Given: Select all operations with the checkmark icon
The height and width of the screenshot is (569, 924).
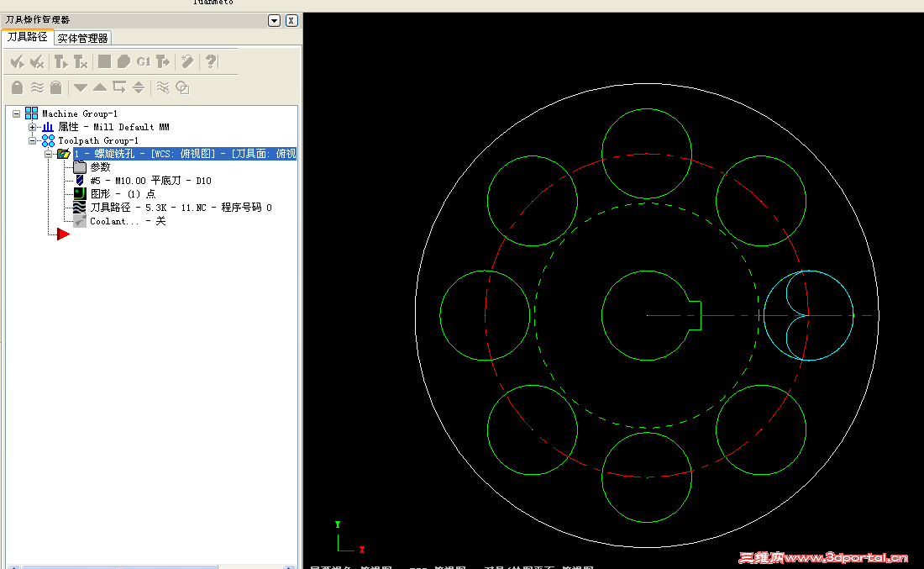Looking at the screenshot, I should 18,61.
